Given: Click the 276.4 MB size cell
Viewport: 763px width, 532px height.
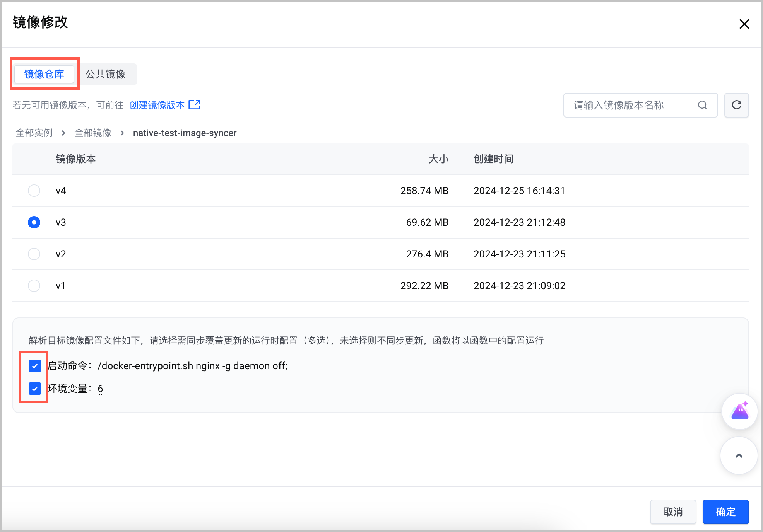Looking at the screenshot, I should [x=427, y=254].
